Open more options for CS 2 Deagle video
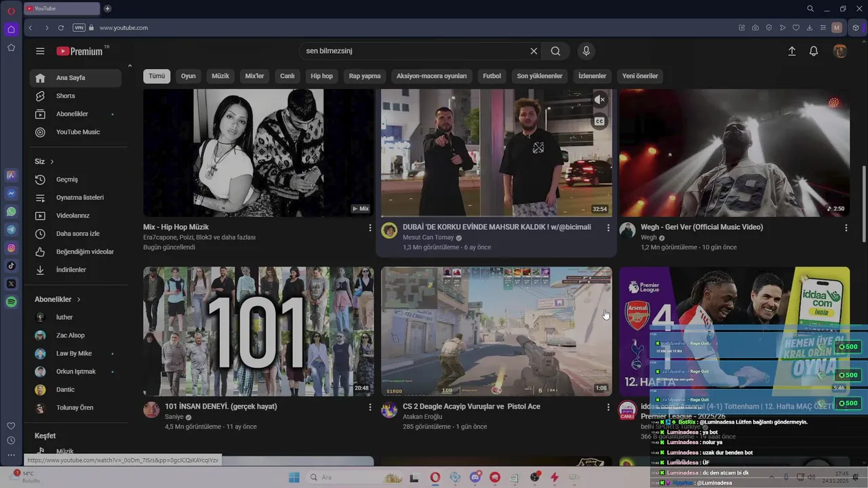Screen dimensions: 868x488 [x=608, y=407]
